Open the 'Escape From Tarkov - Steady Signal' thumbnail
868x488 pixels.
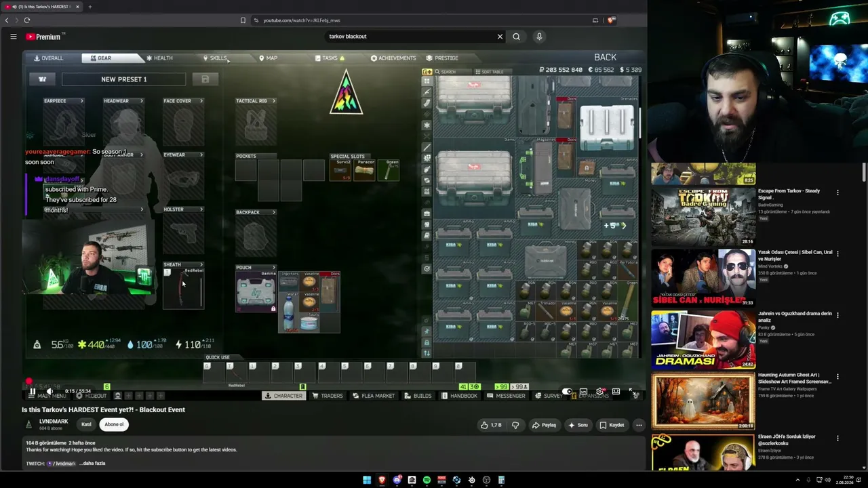click(703, 216)
